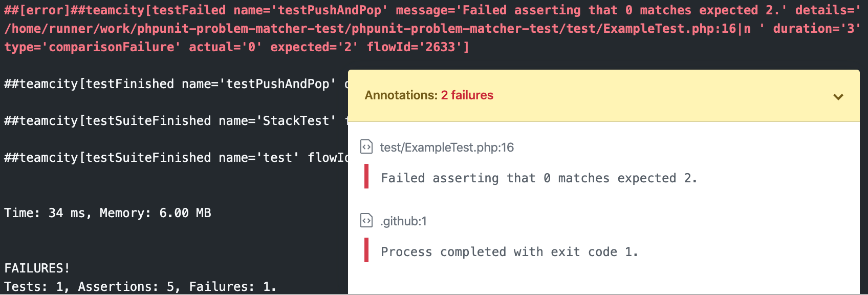Select the 'Failed asserting that 0 matches' annotation message

click(539, 178)
